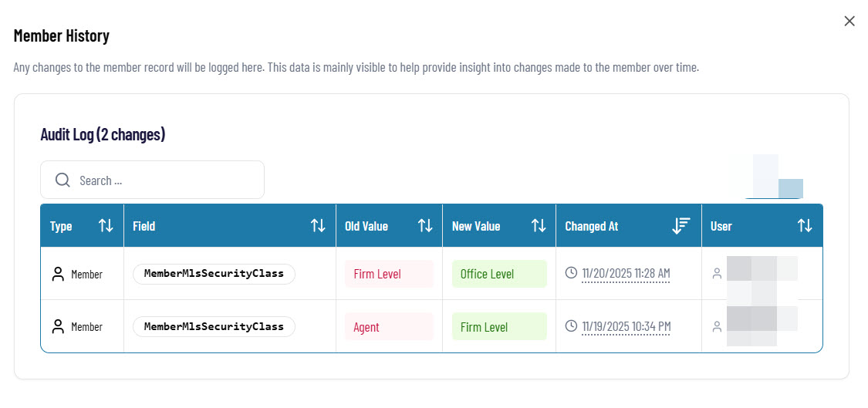Sort by User column arrows
The width and height of the screenshot is (868, 408).
point(804,226)
